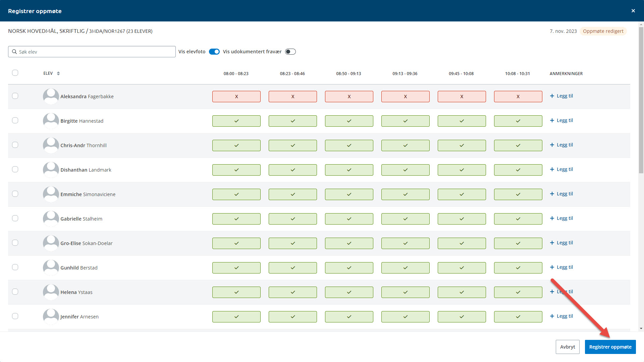
Task: Add a remark for Dishanthan Landmark
Action: 561,169
